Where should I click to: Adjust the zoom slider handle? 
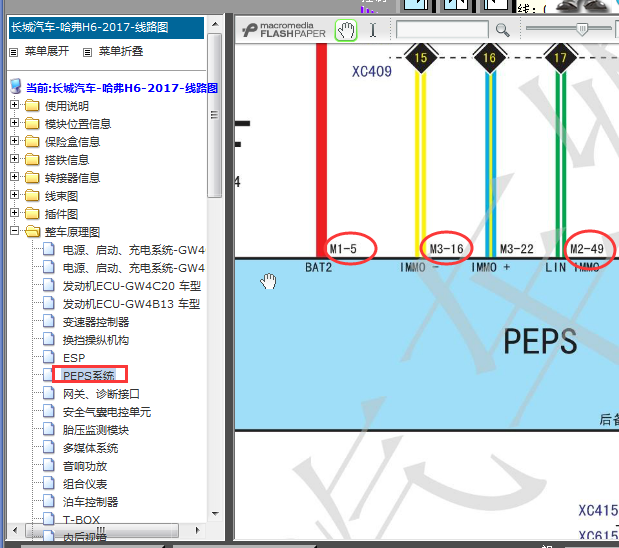click(581, 29)
